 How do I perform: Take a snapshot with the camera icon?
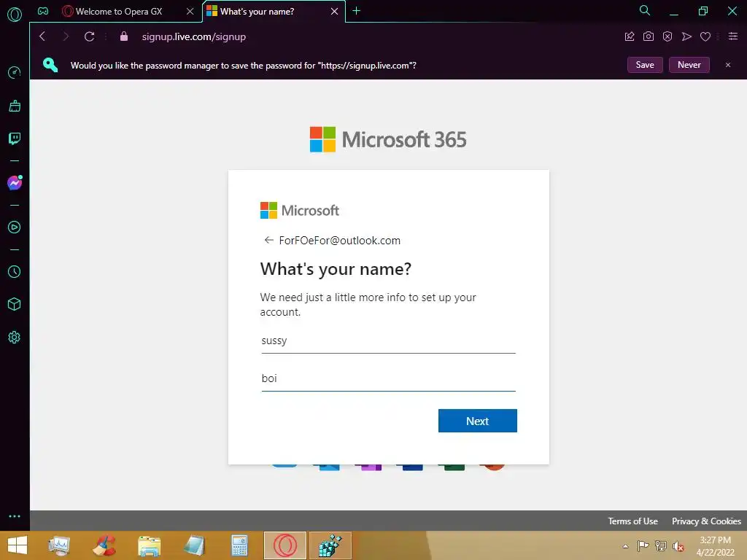(649, 36)
